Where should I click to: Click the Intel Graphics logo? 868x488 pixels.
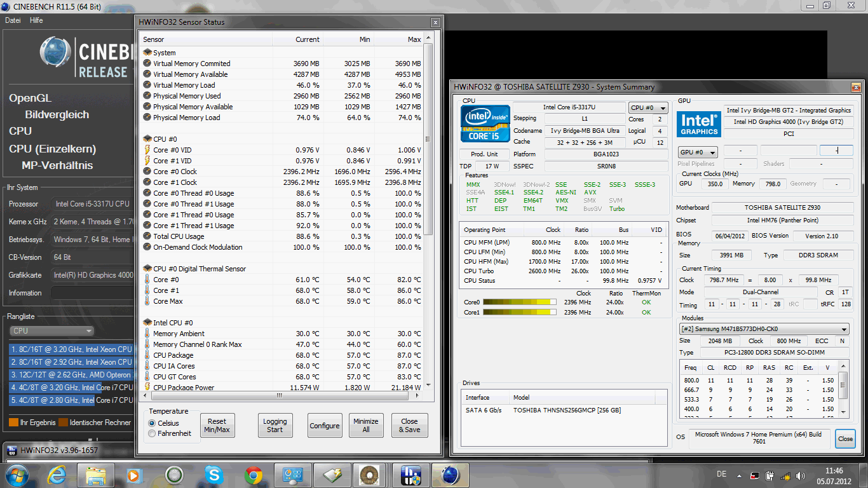699,124
